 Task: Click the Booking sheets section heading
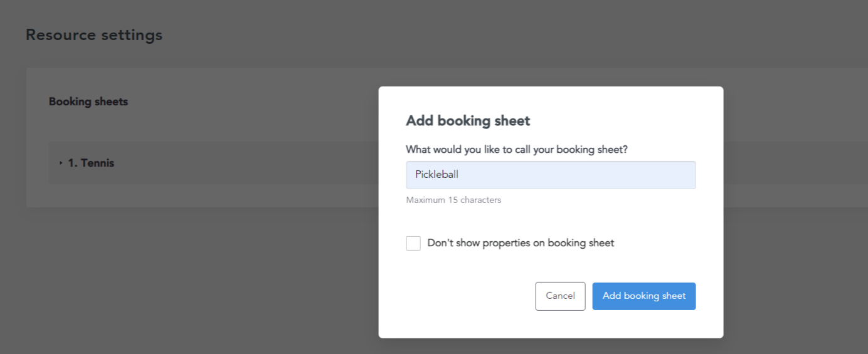tap(88, 102)
